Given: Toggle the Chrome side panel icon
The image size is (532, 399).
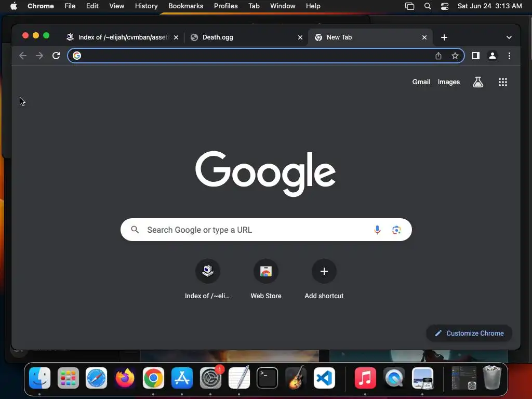Looking at the screenshot, I should [x=476, y=56].
